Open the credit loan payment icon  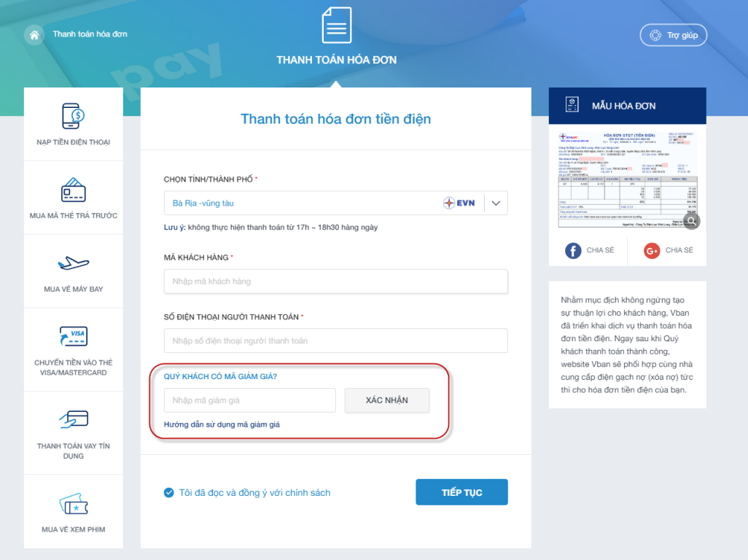(74, 419)
